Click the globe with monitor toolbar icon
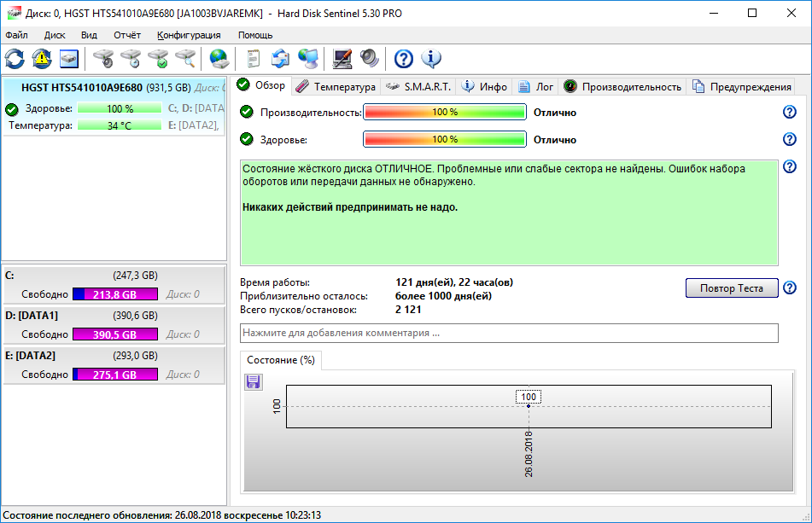812x523 pixels. coord(308,59)
